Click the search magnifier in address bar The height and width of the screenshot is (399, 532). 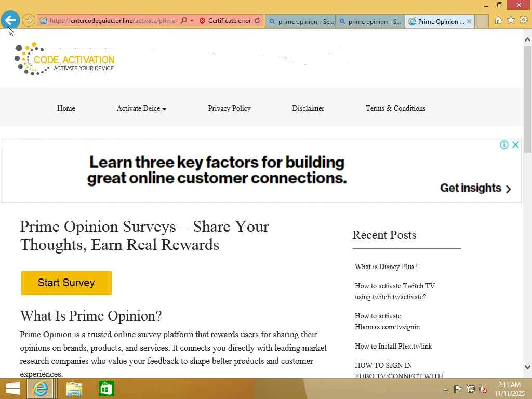click(x=183, y=20)
